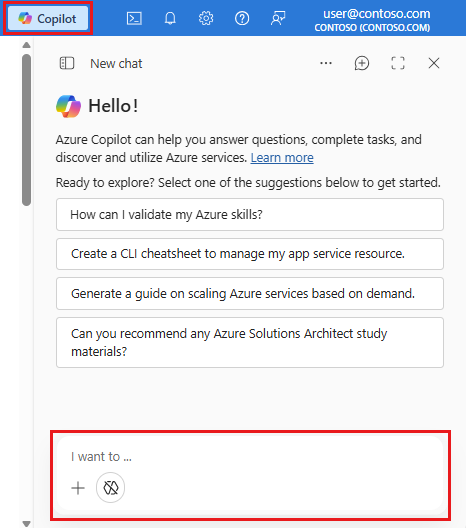Click the vertical scrollbar thumb

point(26,129)
